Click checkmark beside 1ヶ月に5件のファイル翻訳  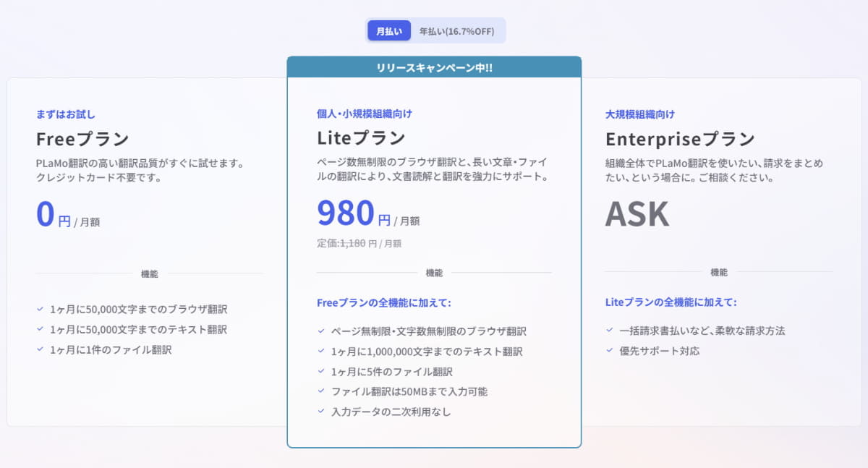tap(320, 371)
